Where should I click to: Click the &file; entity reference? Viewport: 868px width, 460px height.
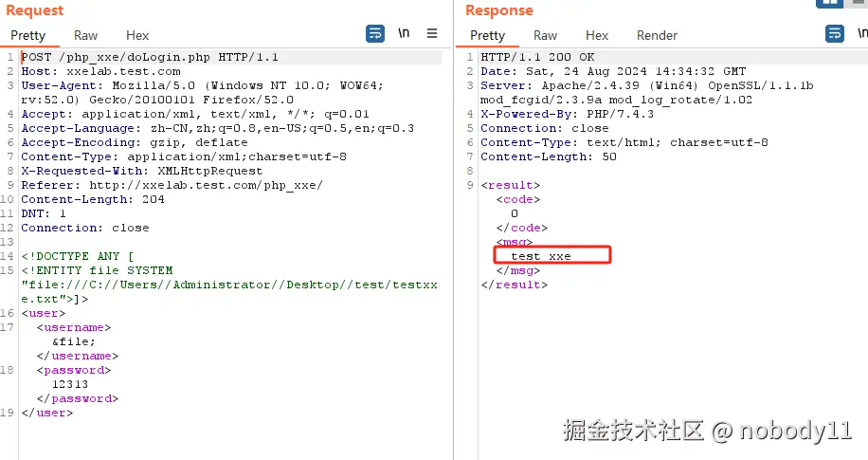[74, 341]
